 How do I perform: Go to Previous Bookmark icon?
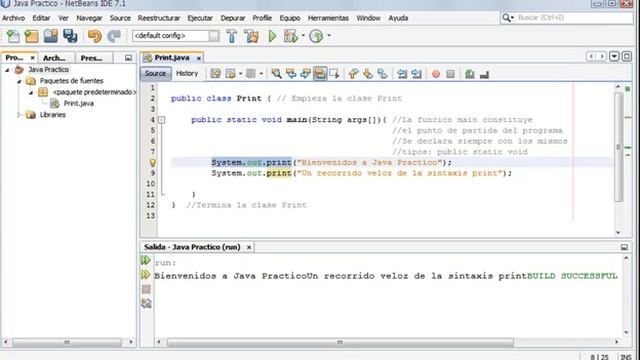(x=353, y=74)
